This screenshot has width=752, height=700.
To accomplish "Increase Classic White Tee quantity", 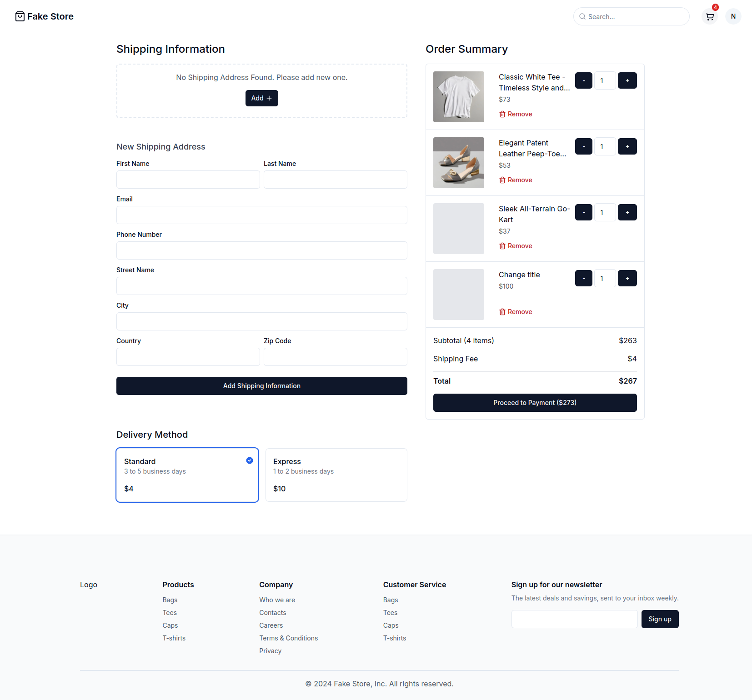I will point(627,81).
